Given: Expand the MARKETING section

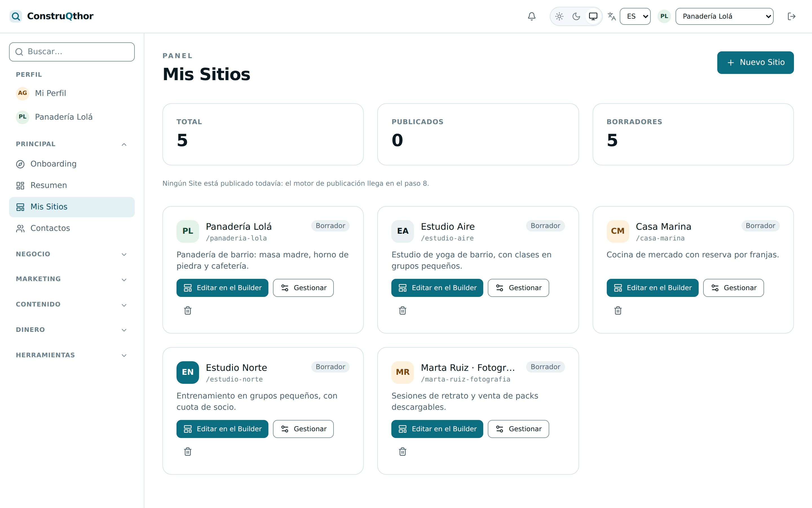Looking at the screenshot, I should pos(72,279).
